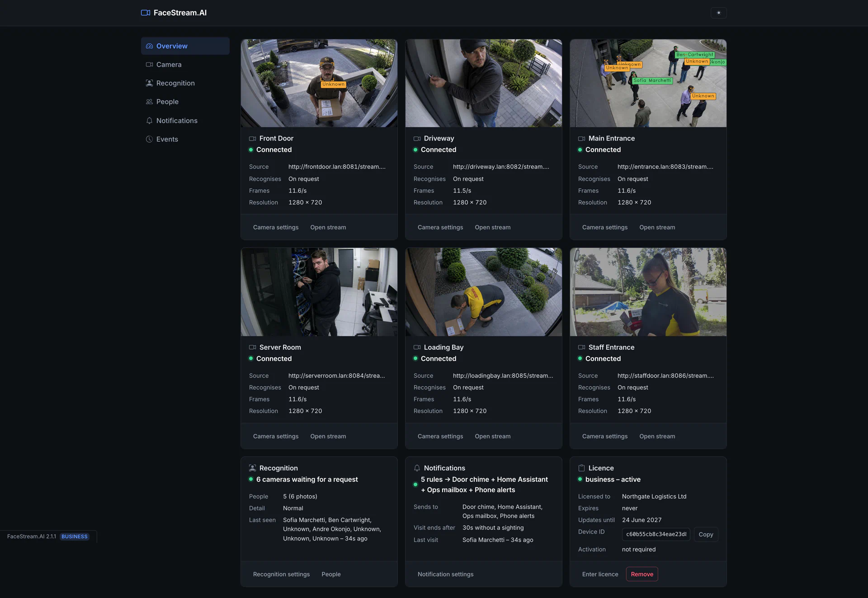Open the Staff Entrance camera preview
Screen dimensions: 868x598
(648, 292)
